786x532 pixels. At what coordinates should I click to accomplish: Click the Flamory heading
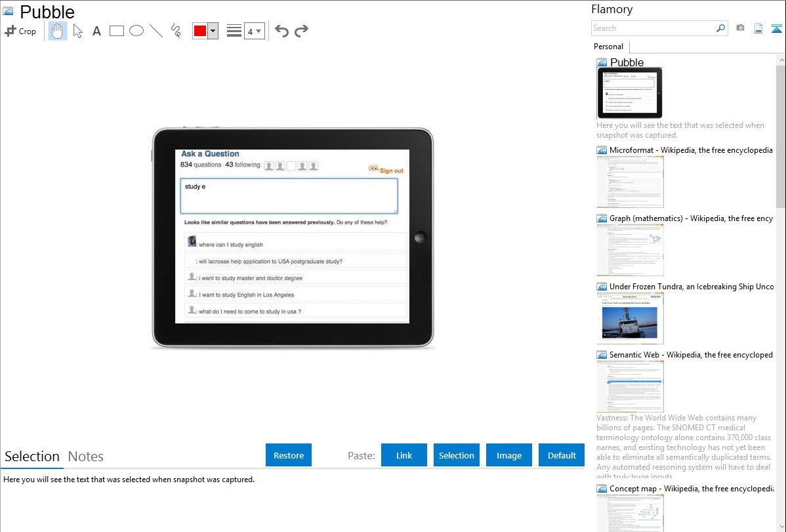(611, 9)
